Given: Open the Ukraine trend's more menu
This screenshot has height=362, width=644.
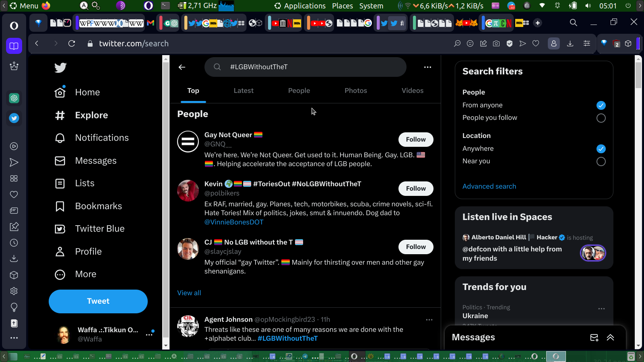Looking at the screenshot, I should point(601,309).
